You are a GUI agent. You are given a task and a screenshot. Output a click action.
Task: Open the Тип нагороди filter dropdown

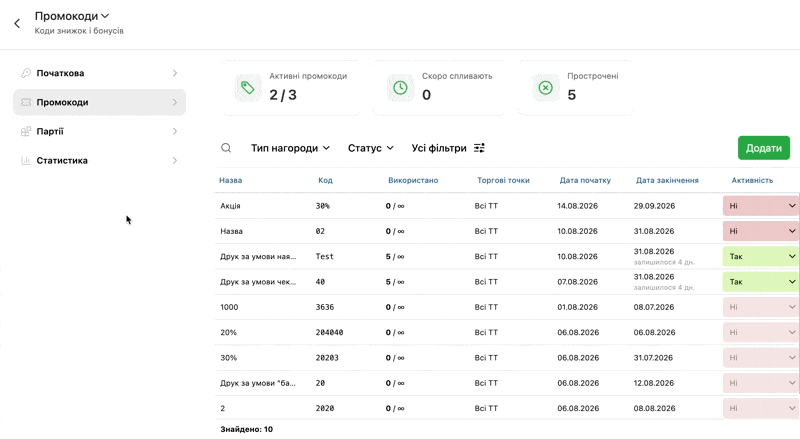click(290, 148)
